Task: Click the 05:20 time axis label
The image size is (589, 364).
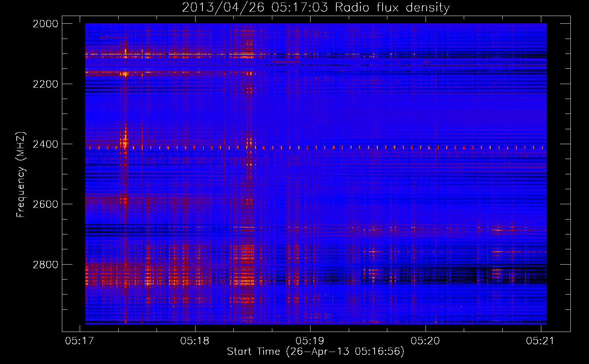Action: click(425, 341)
